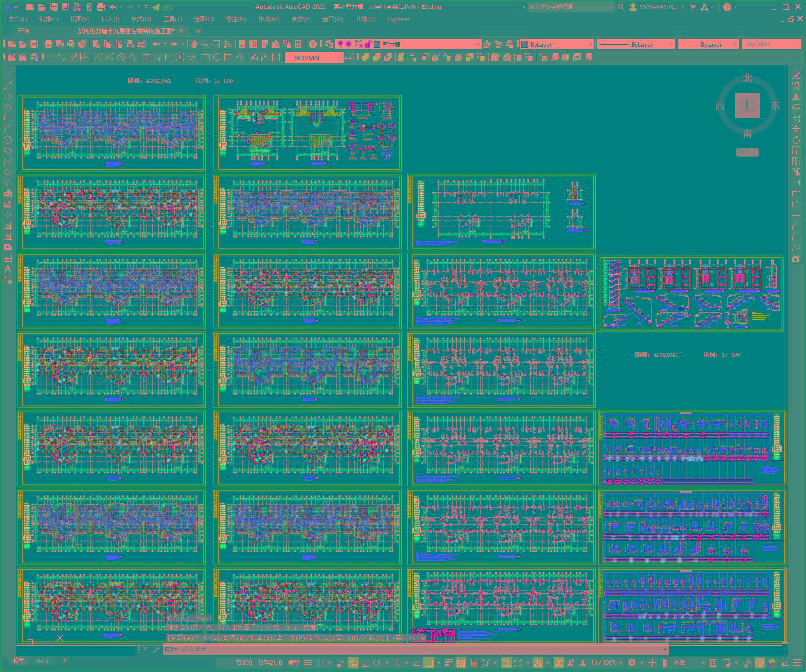Toggle lineweight display in status bar
Viewport: 806px width, 672px height.
(x=448, y=663)
